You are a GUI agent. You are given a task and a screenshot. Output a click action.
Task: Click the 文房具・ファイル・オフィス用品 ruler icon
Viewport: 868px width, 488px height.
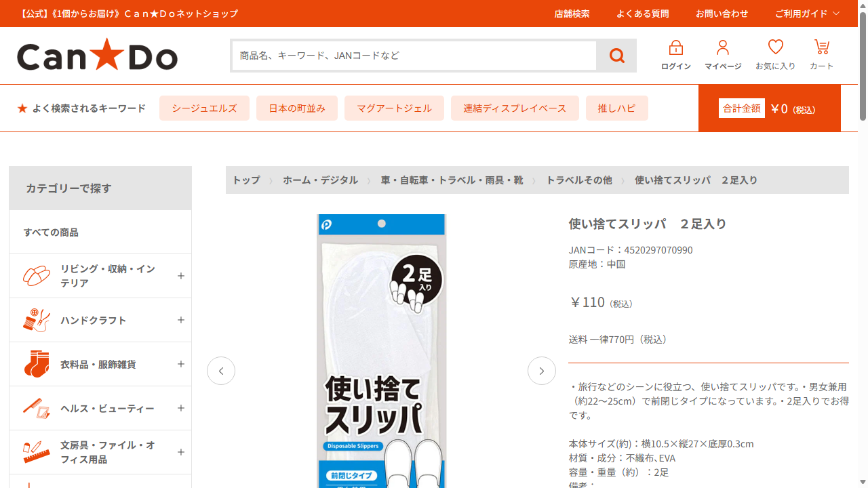pos(37,452)
